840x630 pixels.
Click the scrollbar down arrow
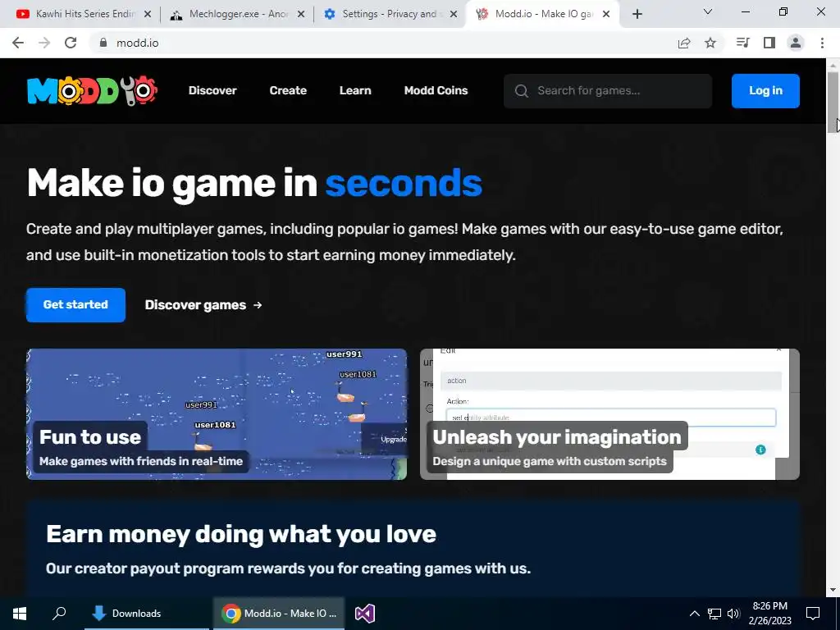833,590
